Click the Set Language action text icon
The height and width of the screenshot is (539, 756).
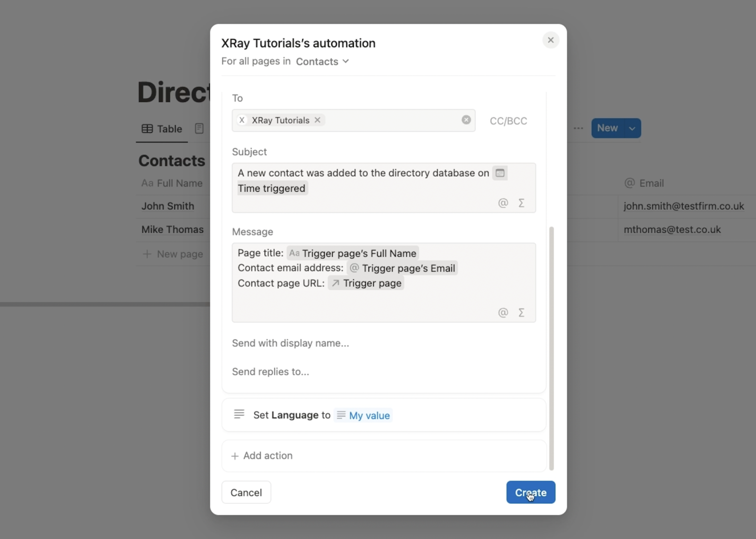tap(239, 414)
